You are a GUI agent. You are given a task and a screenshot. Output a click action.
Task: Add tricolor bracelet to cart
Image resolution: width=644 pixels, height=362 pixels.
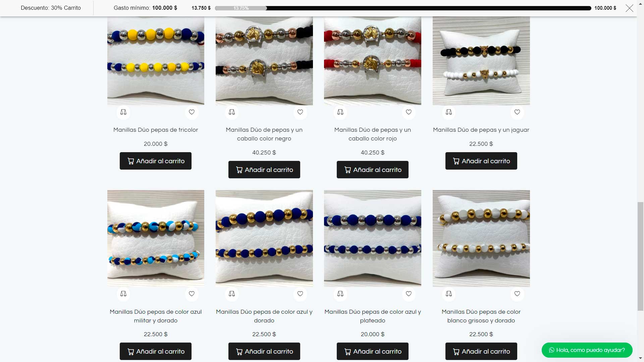[156, 161]
